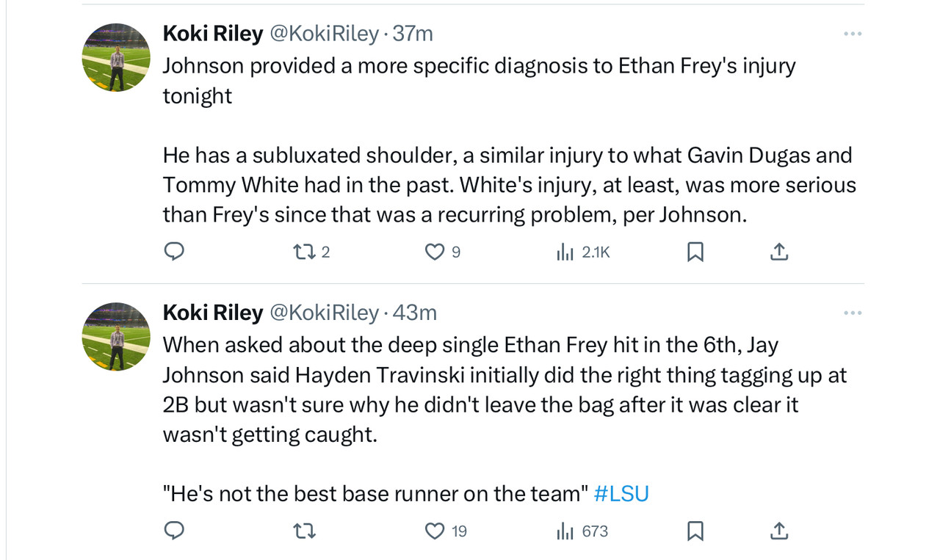Bookmark the injury diagnosis tweet
Viewport: 940px width, 560px height.
695,252
